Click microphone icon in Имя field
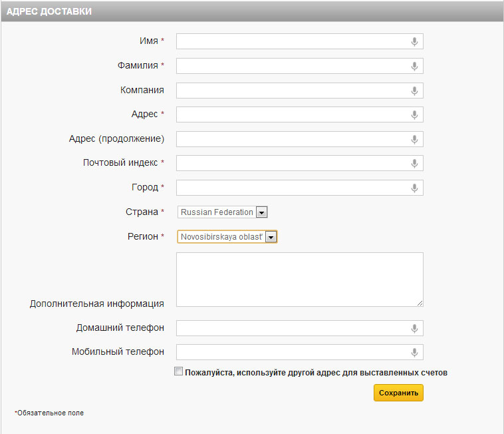This screenshot has width=504, height=434. [x=414, y=42]
